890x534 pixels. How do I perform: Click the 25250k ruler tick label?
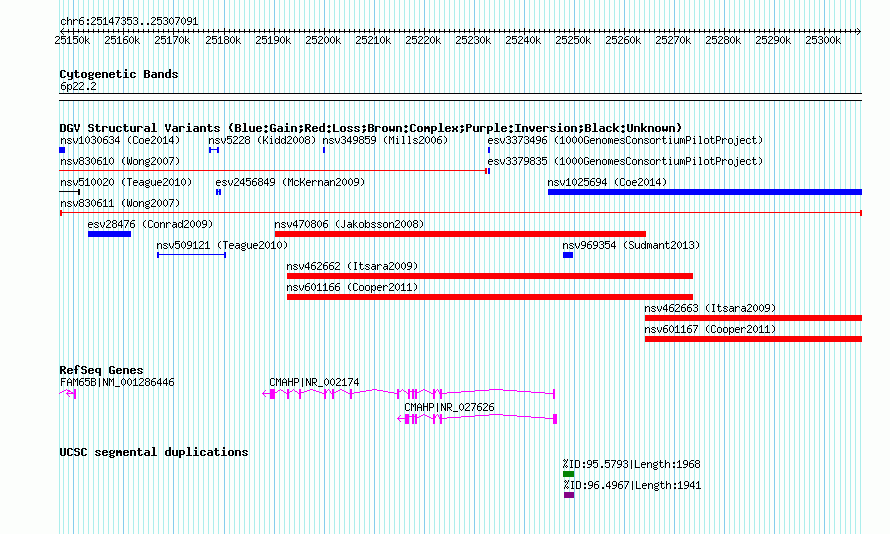[573, 40]
